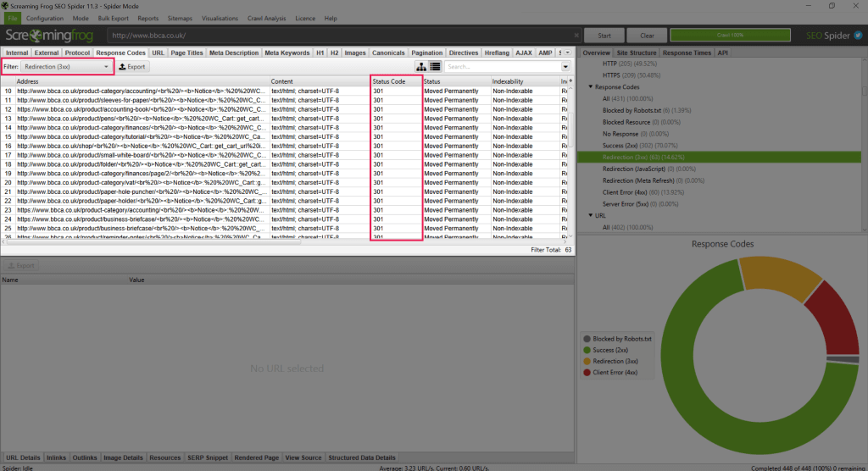Open the Site Structure tab

pyautogui.click(x=636, y=53)
